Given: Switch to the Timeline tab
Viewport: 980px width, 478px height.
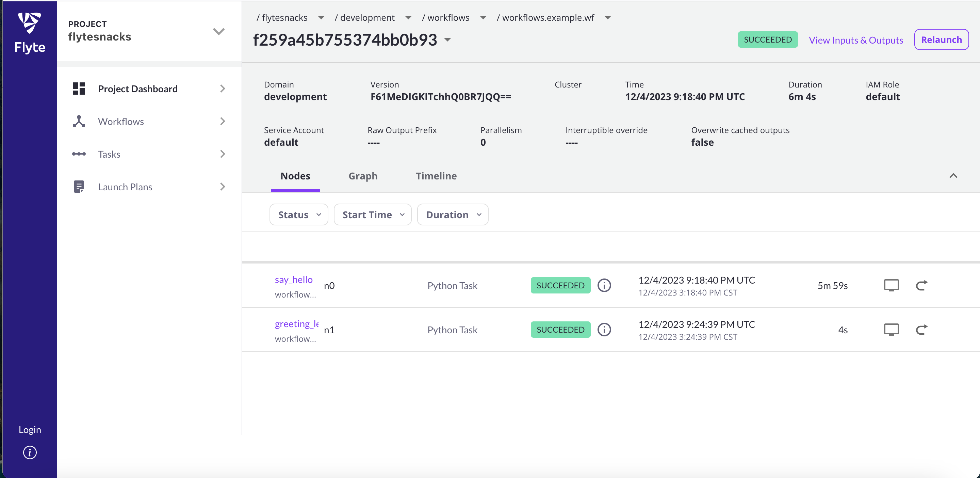Looking at the screenshot, I should [436, 176].
